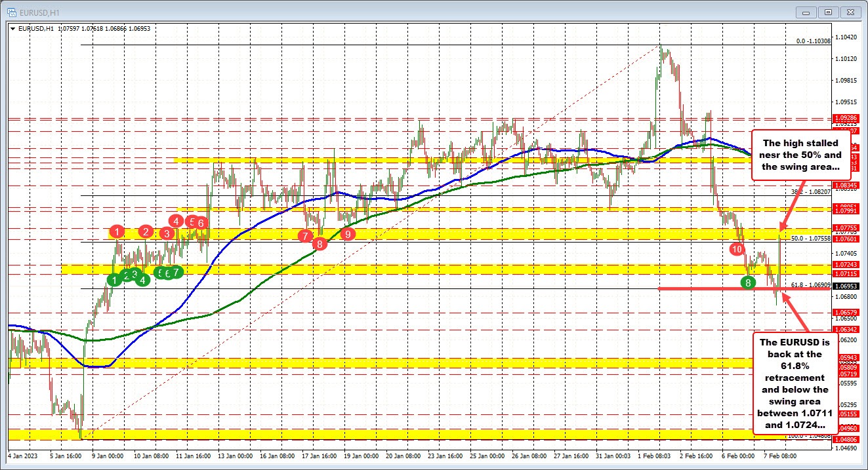The width and height of the screenshot is (868, 470).
Task: Click the red markers 5 and 6 pair
Action: pos(196,223)
